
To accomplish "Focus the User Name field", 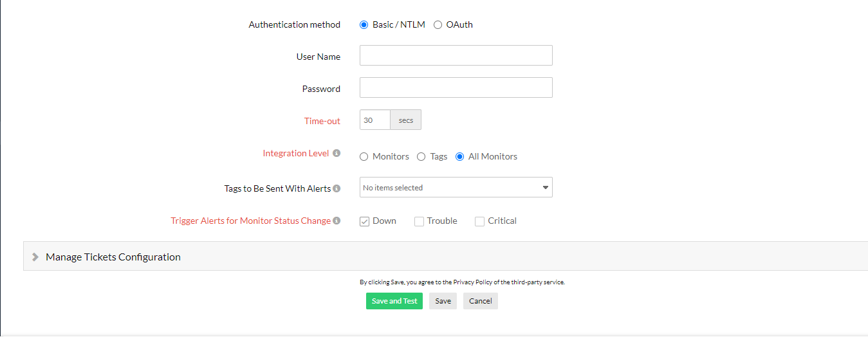I will click(456, 56).
